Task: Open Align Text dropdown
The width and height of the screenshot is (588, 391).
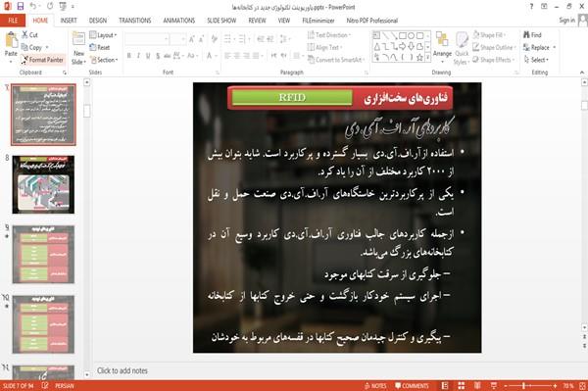Action: point(324,47)
